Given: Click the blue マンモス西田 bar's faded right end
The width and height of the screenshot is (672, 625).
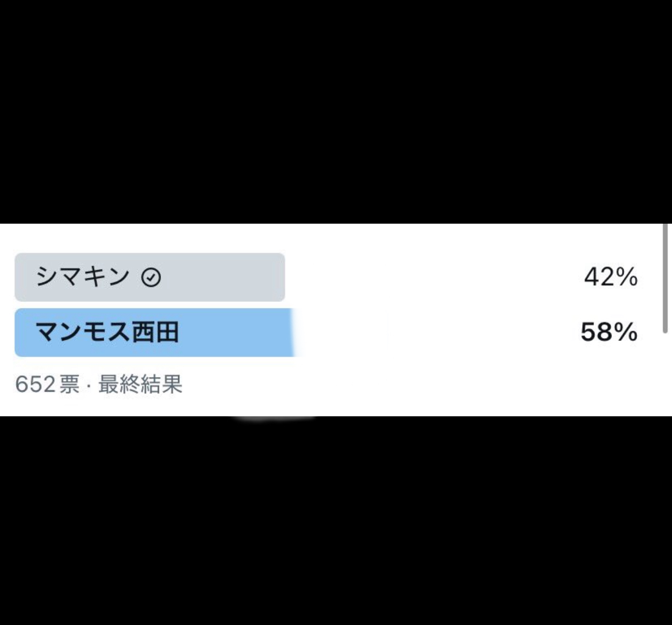Looking at the screenshot, I should [297, 332].
